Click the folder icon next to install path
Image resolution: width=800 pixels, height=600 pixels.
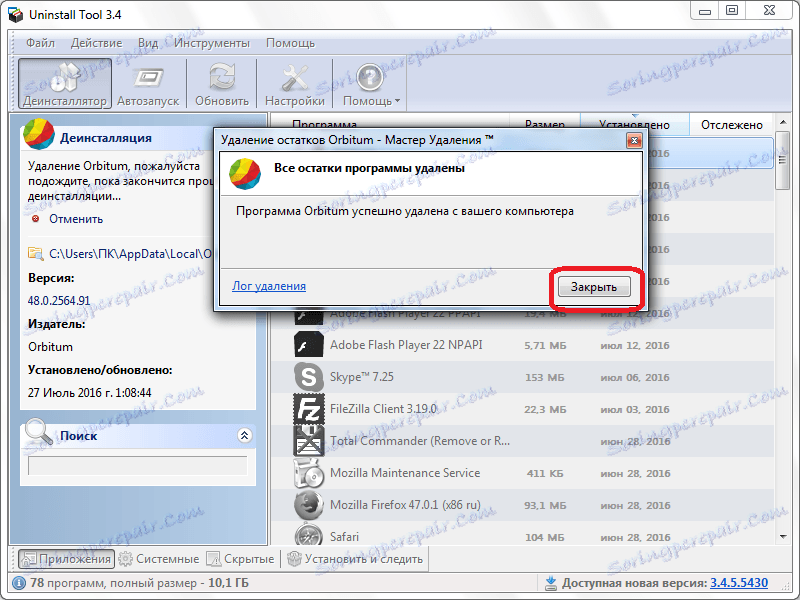coord(35,253)
